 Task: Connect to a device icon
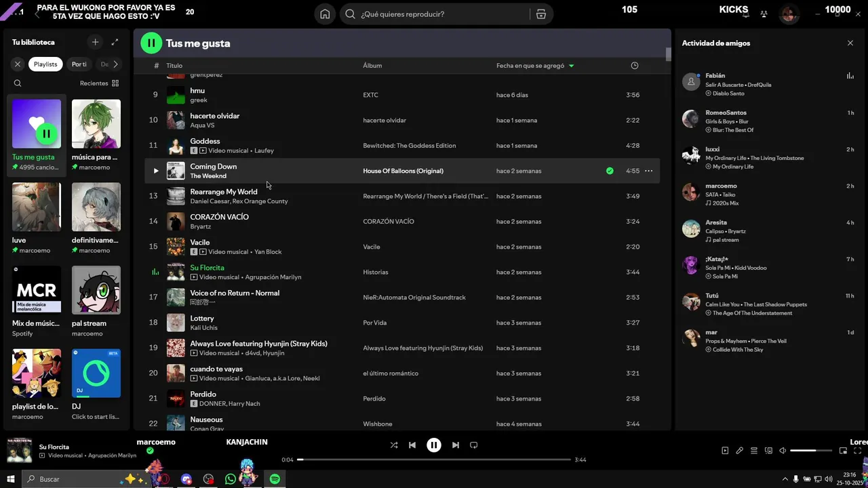(x=768, y=451)
